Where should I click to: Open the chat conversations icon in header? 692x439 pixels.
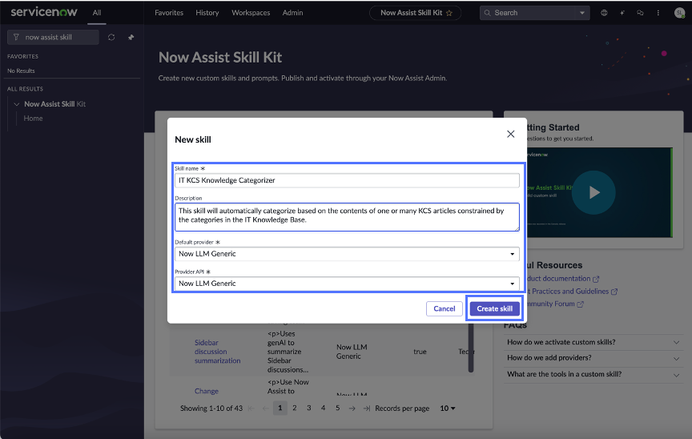coord(640,13)
